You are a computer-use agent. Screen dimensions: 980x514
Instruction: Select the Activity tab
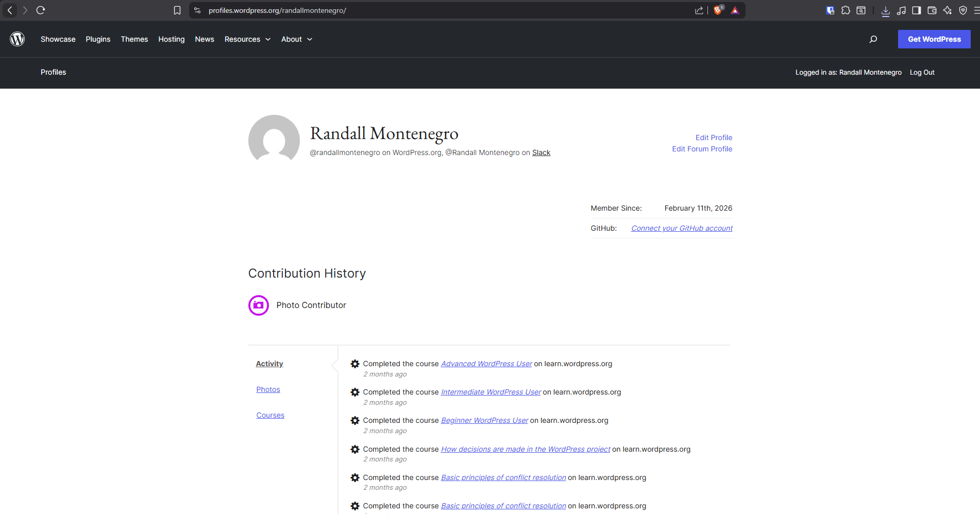269,364
